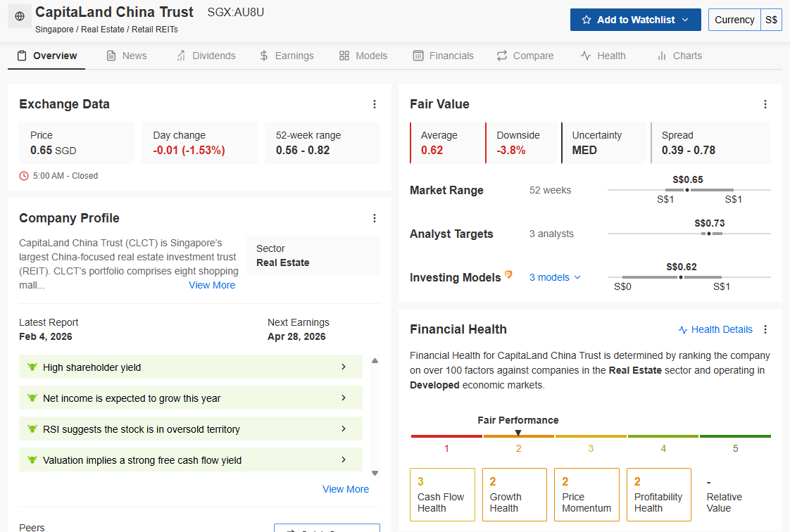Click the grid icon on Models tab
Screen dimensions: 790x532
coord(344,56)
